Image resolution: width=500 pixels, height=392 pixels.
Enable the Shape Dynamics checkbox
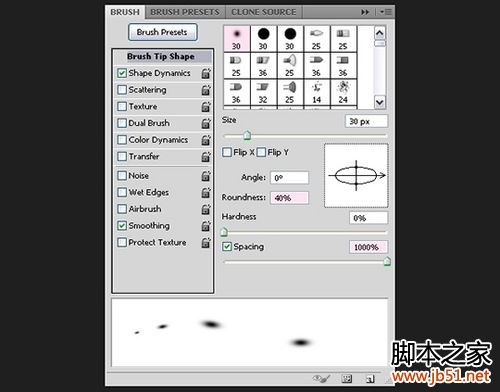click(122, 73)
